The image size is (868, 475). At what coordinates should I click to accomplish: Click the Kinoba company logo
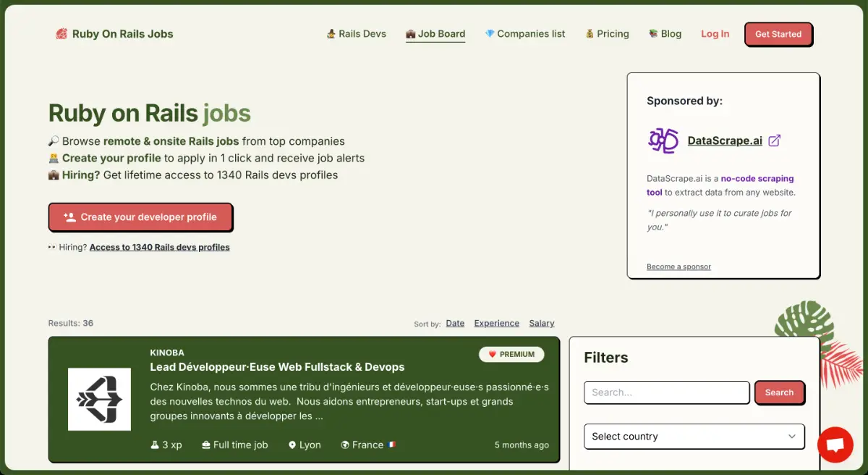99,399
